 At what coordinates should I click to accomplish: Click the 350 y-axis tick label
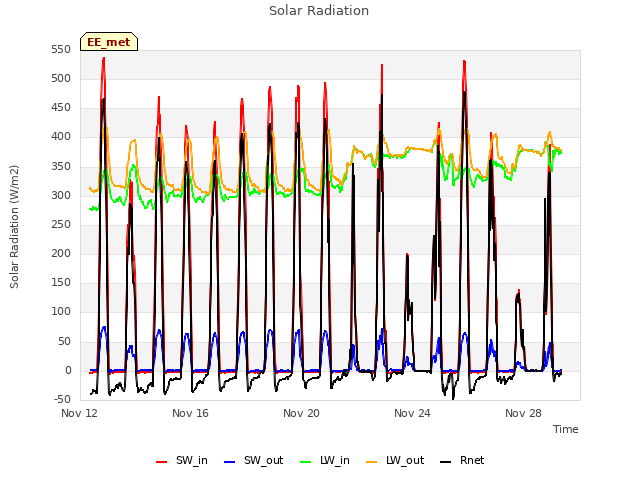coord(61,167)
